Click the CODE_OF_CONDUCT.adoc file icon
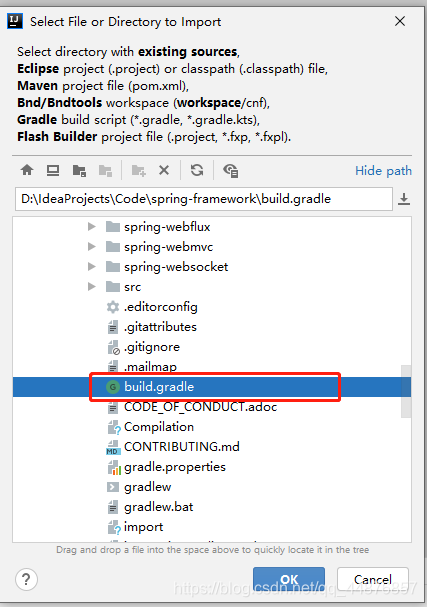The image size is (427, 607). pyautogui.click(x=112, y=407)
